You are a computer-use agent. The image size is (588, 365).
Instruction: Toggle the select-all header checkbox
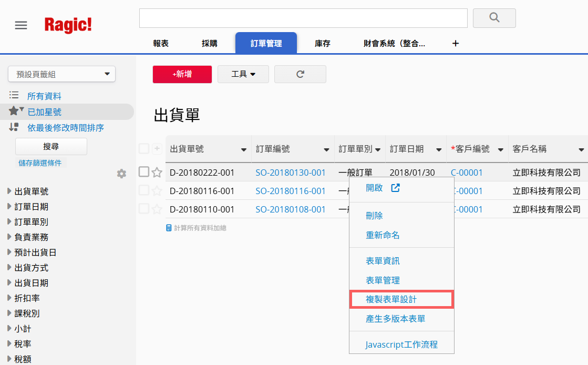pyautogui.click(x=144, y=149)
